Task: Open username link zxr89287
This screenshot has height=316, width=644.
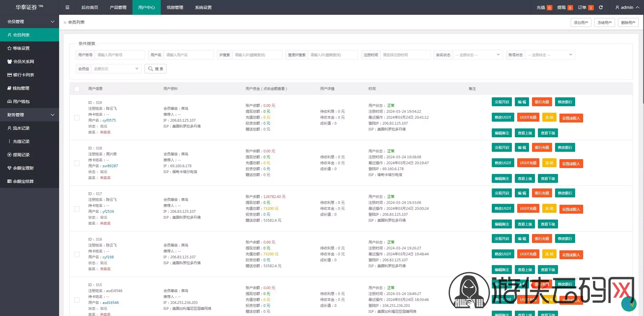Action: 110,166
